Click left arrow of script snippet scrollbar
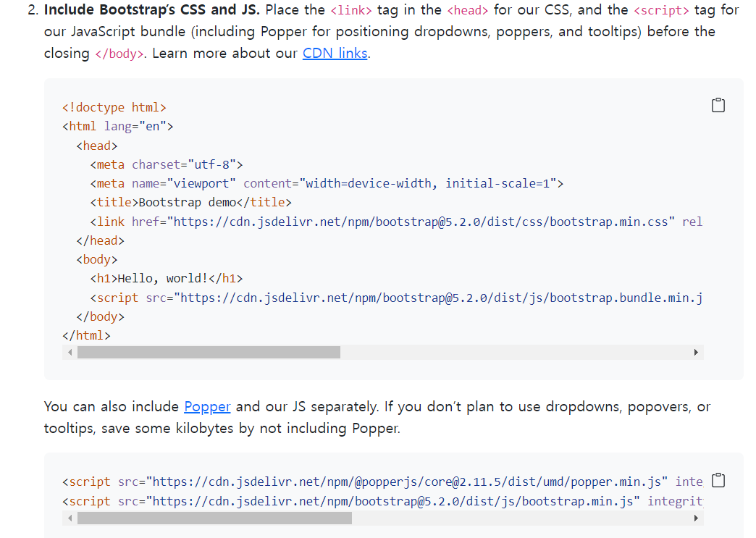 coord(70,518)
